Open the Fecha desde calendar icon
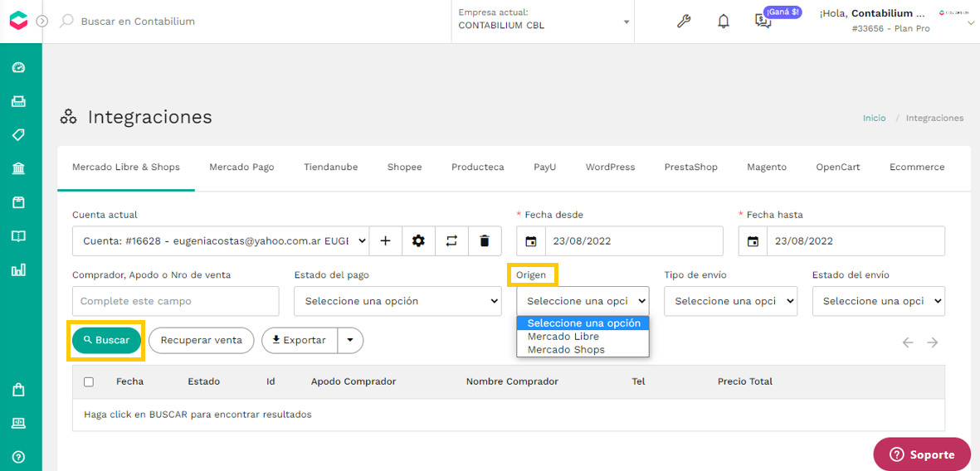The width and height of the screenshot is (980, 471). pos(530,241)
